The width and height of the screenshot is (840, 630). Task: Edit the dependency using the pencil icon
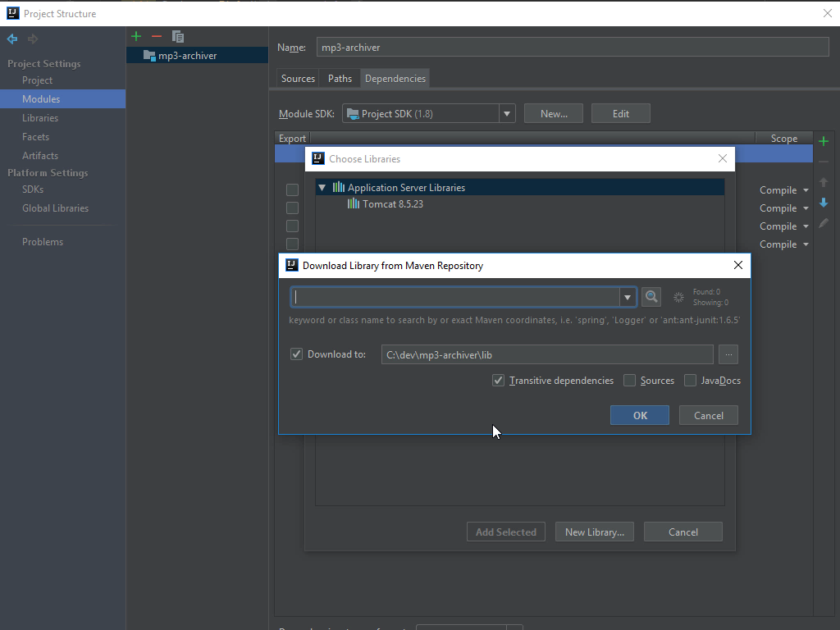point(824,223)
